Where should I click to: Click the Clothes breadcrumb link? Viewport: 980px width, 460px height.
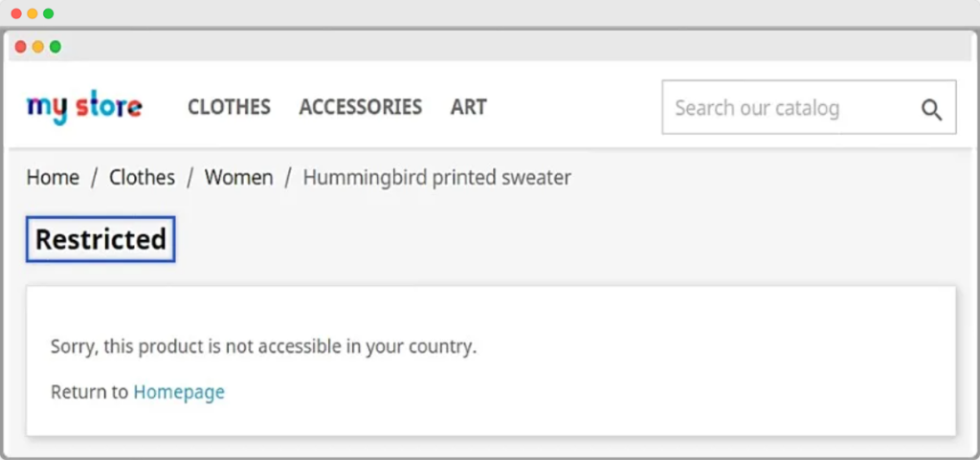point(142,178)
